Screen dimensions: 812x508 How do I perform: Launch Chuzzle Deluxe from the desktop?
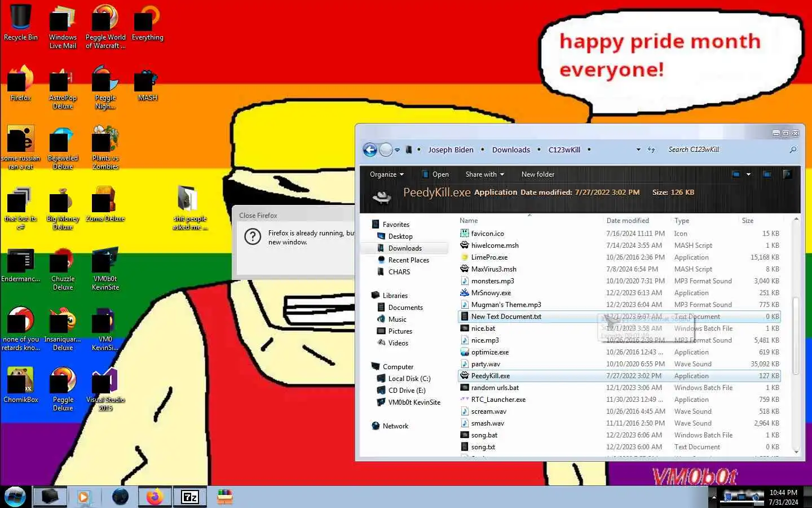[63, 269]
